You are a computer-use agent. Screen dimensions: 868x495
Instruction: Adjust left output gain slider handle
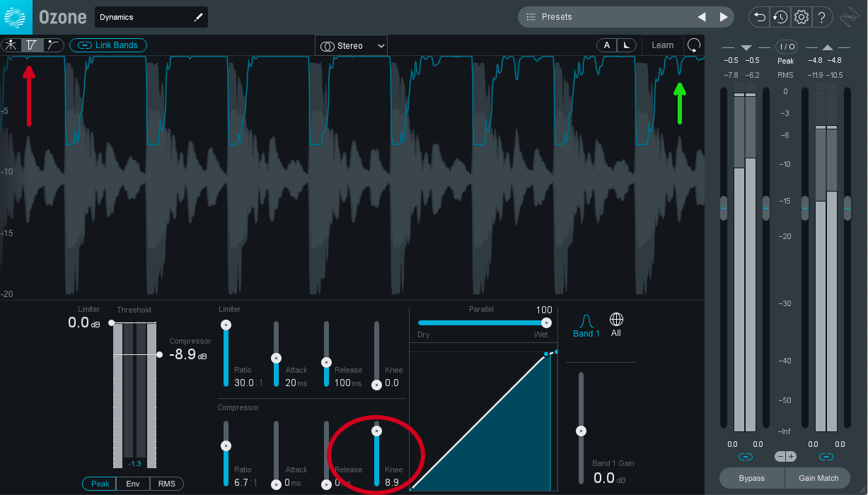(x=805, y=209)
